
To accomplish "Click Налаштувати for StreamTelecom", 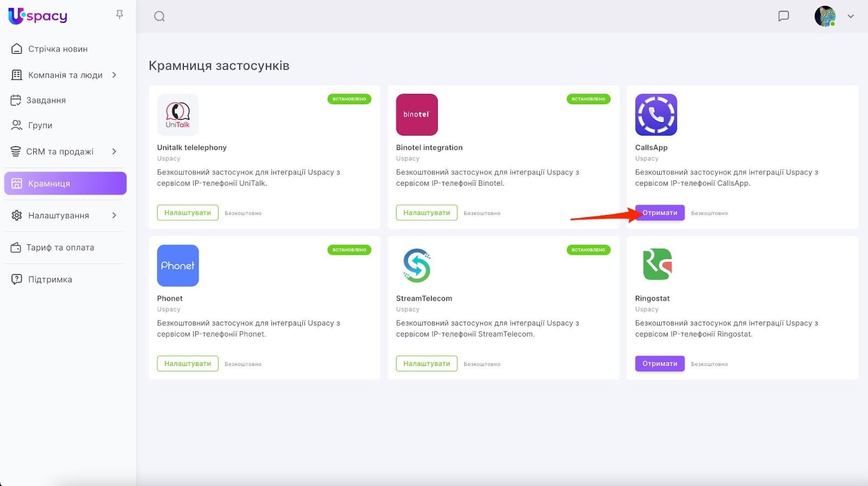I will (426, 364).
